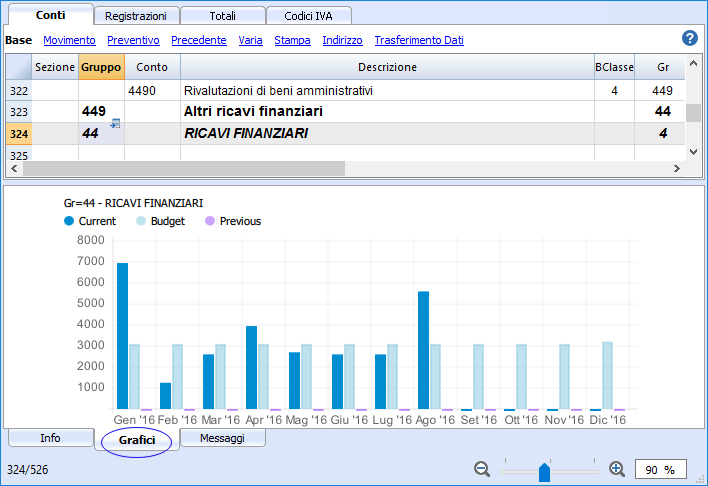The height and width of the screenshot is (486, 708).
Task: Click the row counter 324/526 in status bar
Action: (x=28, y=470)
